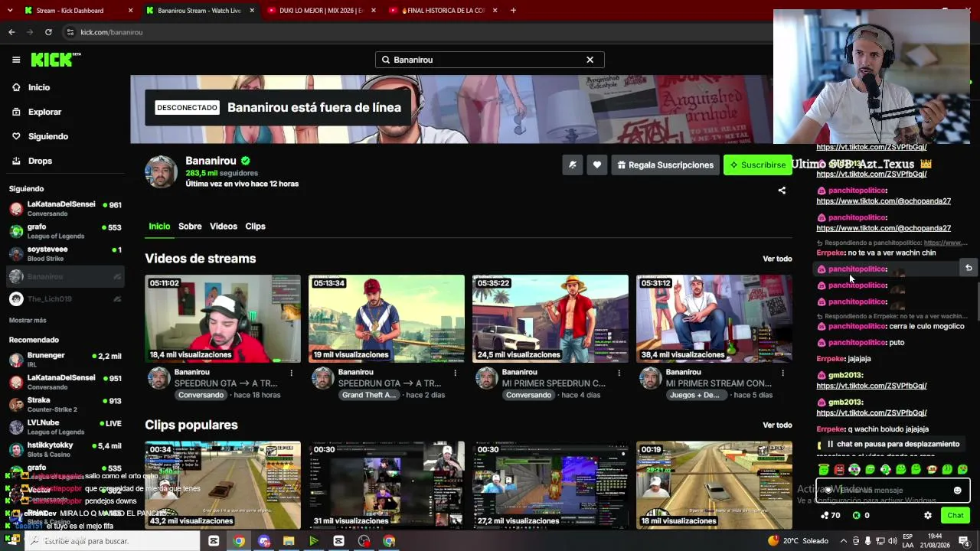The height and width of the screenshot is (551, 980).
Task: Click the share icon below Suscribirse
Action: pos(782,191)
